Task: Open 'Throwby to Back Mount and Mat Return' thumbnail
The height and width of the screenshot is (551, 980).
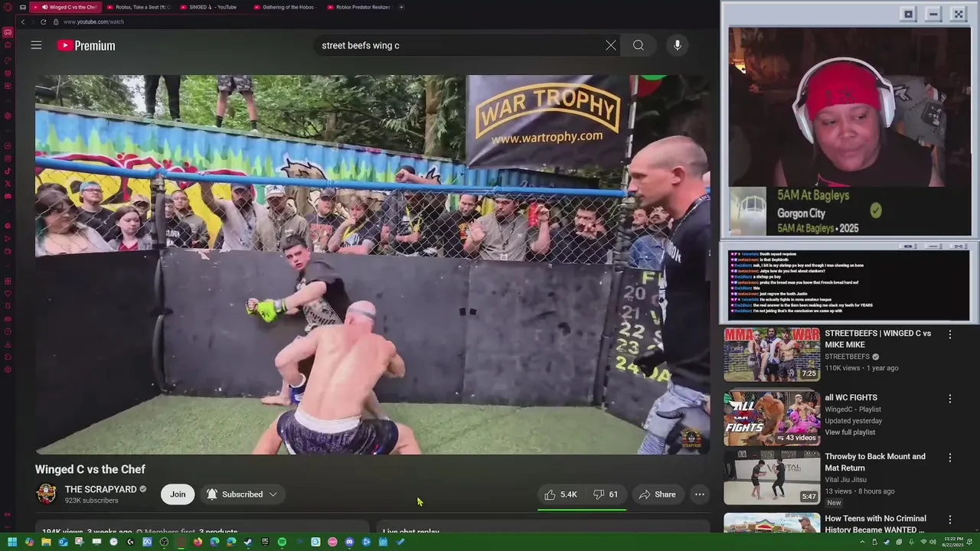Action: [x=772, y=478]
